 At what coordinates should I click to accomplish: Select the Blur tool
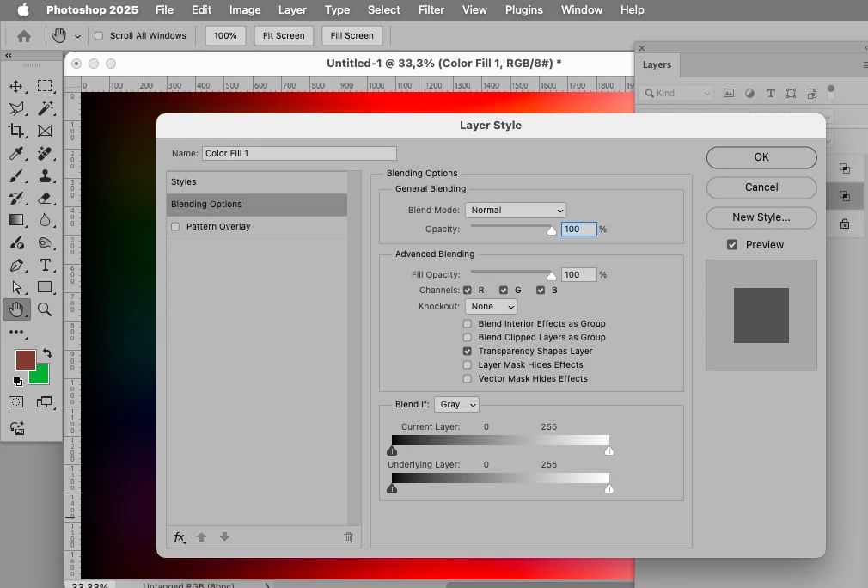pyautogui.click(x=45, y=220)
